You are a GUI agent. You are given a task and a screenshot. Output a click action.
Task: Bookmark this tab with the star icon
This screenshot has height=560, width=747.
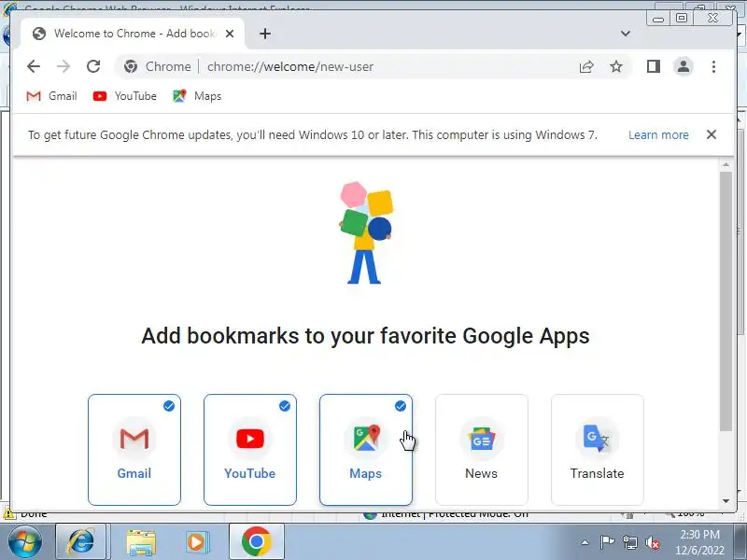616,66
